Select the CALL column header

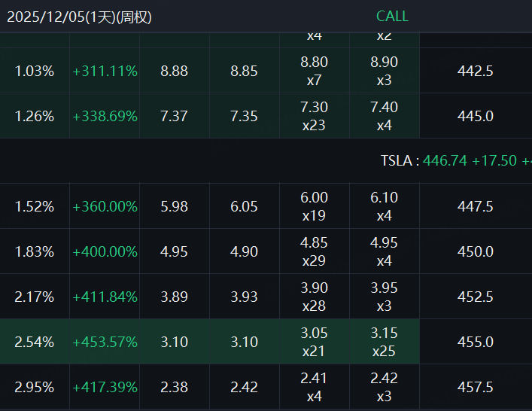(392, 17)
